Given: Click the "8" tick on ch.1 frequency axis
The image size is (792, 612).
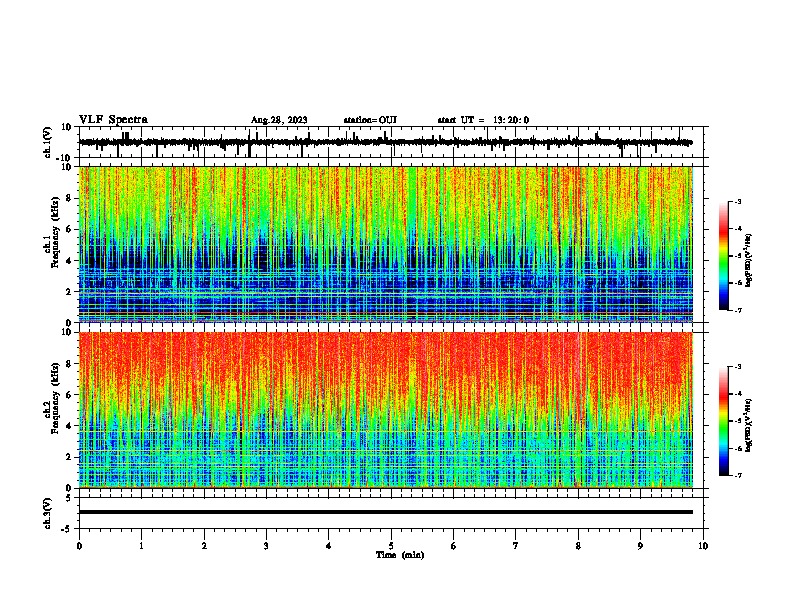Looking at the screenshot, I should 69,198.
